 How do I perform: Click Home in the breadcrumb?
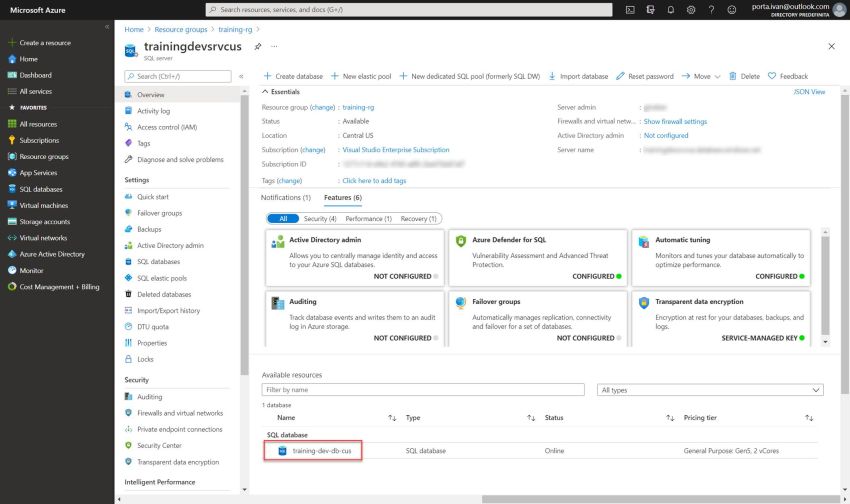coord(134,30)
